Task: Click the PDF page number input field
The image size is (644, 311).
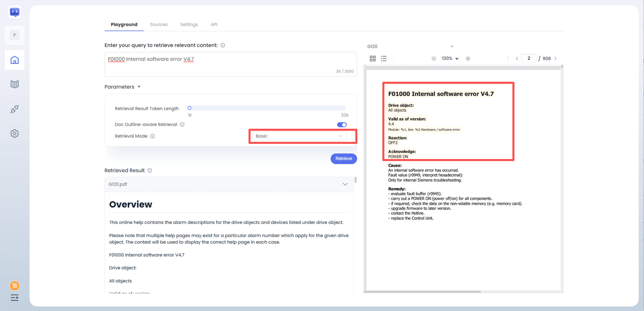Action: point(529,59)
